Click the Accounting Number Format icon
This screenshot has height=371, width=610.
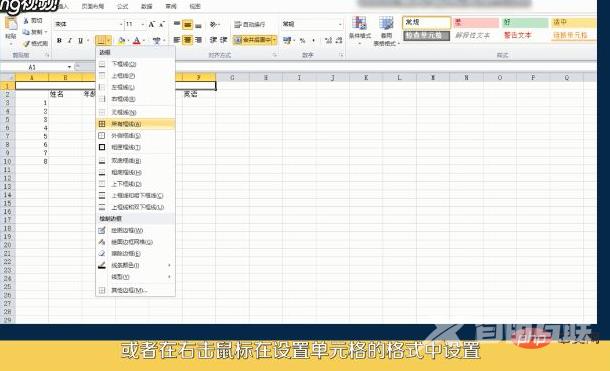pyautogui.click(x=287, y=40)
